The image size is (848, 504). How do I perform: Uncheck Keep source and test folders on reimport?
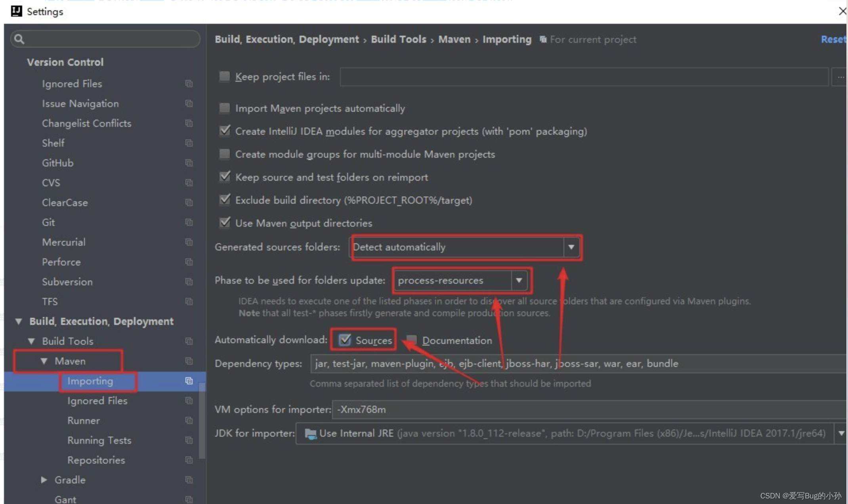pyautogui.click(x=225, y=177)
